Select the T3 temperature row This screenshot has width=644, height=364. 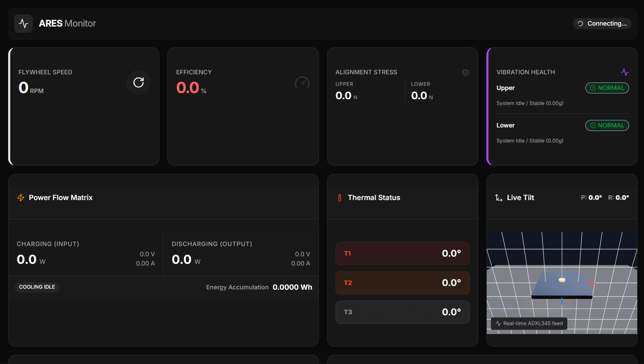coord(402,312)
